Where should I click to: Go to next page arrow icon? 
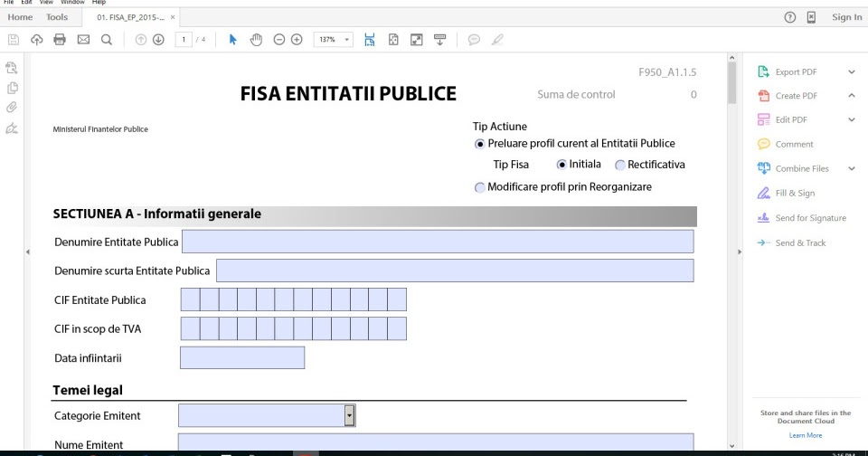coord(158,39)
